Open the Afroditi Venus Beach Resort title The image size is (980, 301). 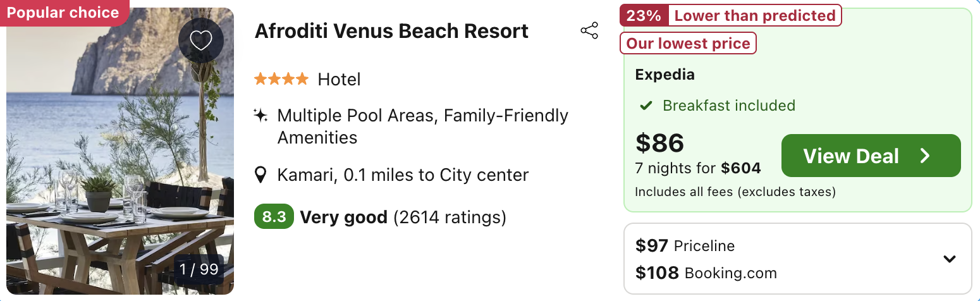click(x=391, y=31)
